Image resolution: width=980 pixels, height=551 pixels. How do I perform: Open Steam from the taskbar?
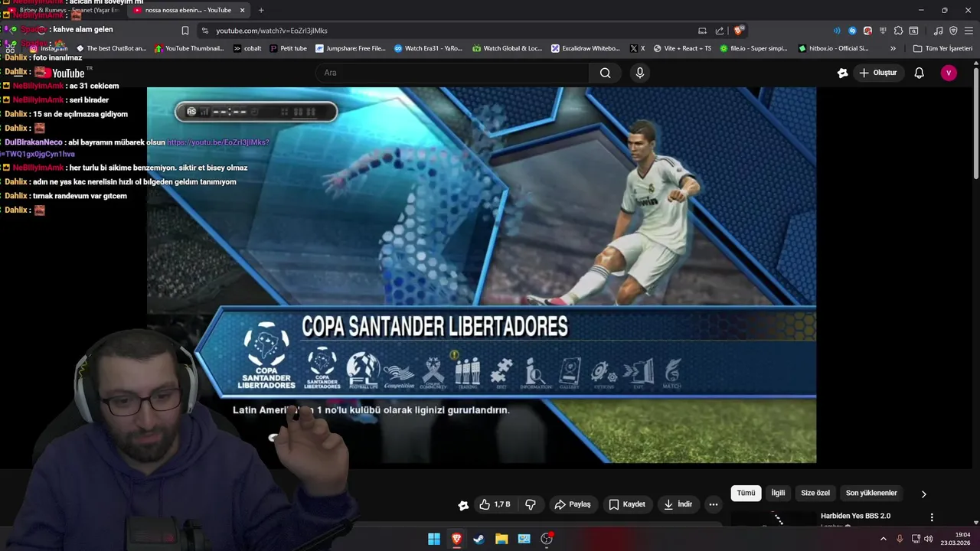pos(479,539)
